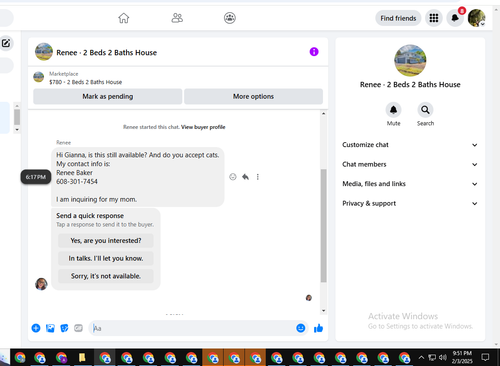Click chat scrollbar down arrow
The image size is (500, 366).
(x=323, y=311)
